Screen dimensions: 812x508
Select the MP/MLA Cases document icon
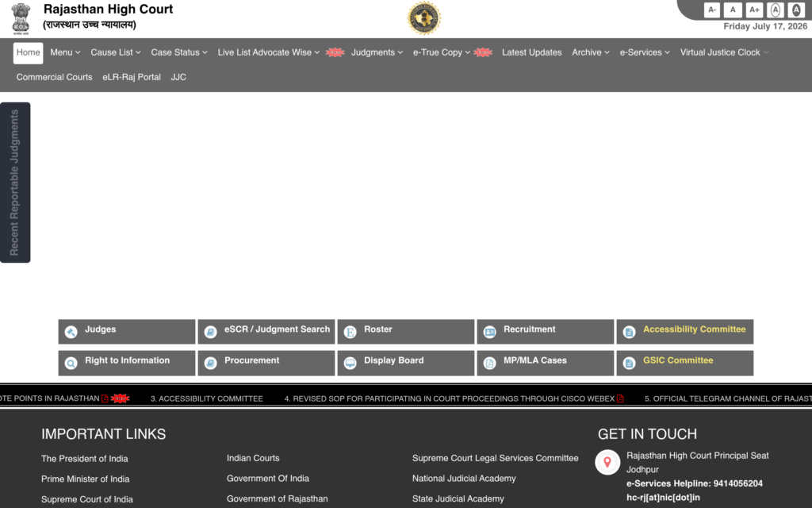point(490,364)
